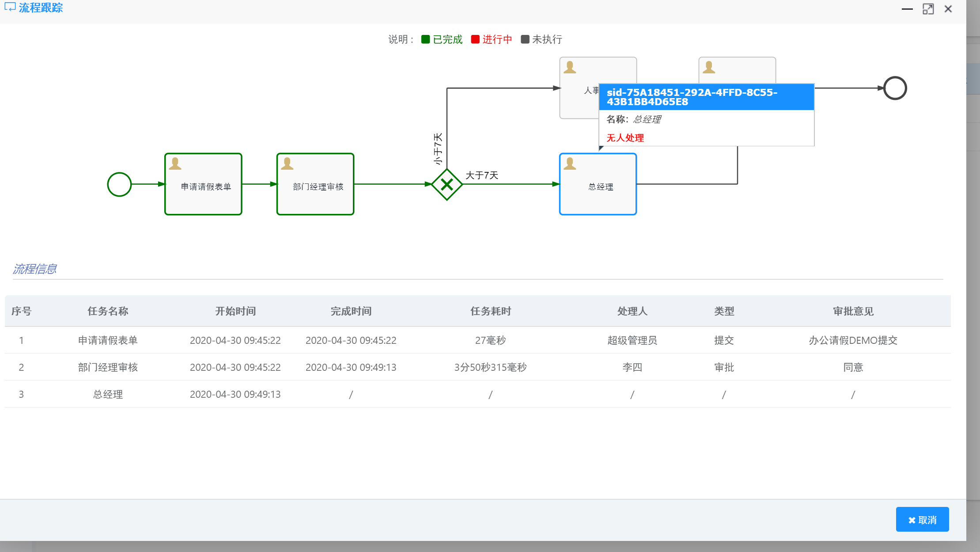Click the 办公请假DEMO提交 opinion cell
The height and width of the screenshot is (552, 980).
(x=853, y=340)
